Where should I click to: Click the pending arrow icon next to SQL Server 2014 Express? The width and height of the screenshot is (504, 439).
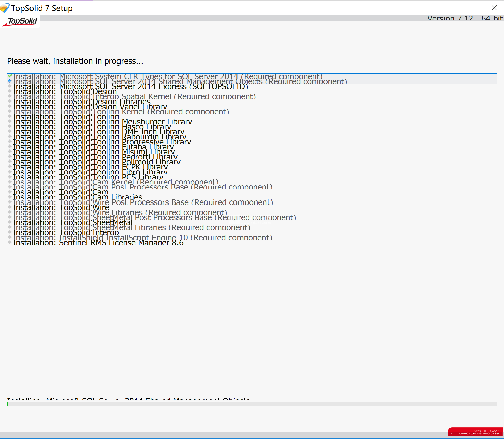point(10,86)
